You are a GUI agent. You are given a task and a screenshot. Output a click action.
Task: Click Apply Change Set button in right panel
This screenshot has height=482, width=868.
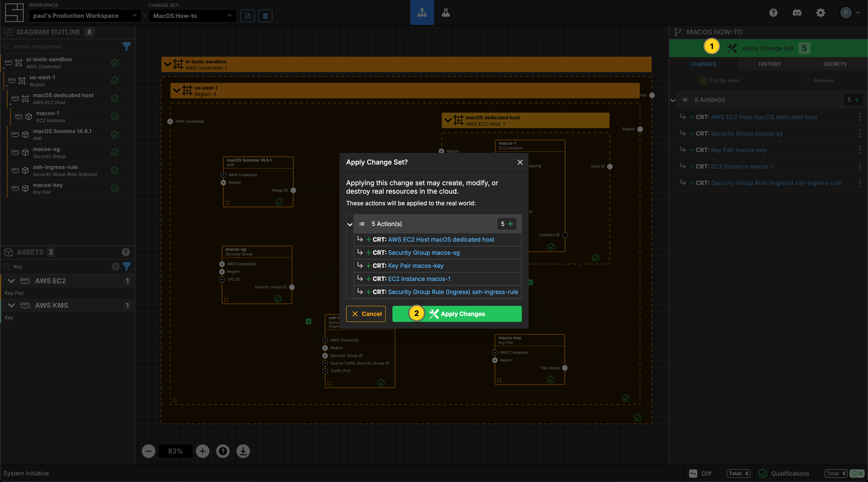click(768, 48)
